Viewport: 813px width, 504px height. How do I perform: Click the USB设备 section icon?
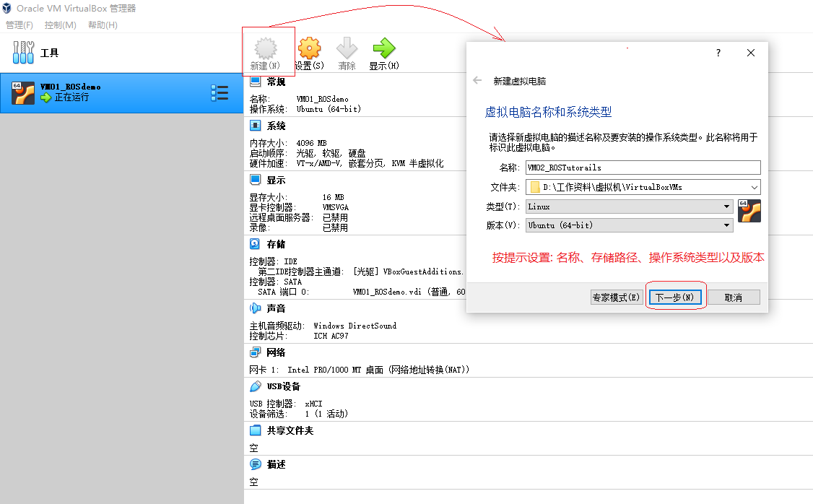[x=255, y=386]
